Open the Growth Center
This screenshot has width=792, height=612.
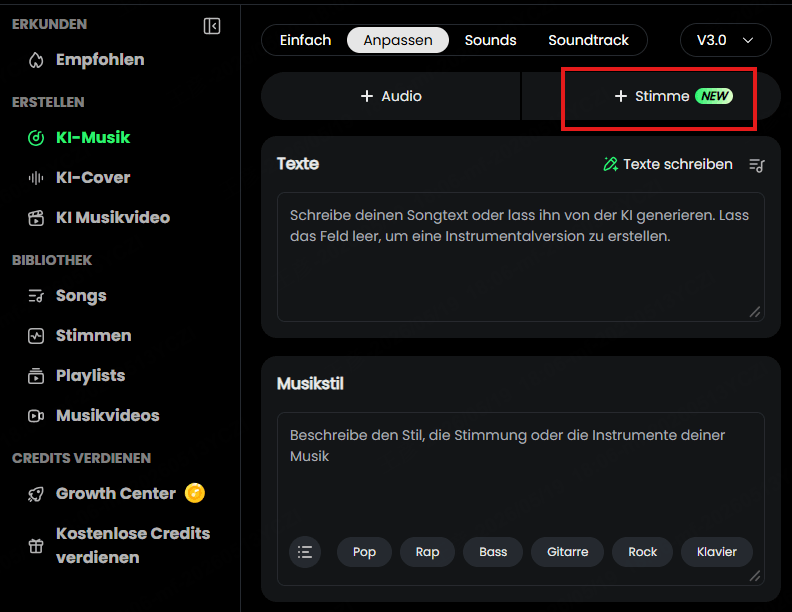coord(116,493)
